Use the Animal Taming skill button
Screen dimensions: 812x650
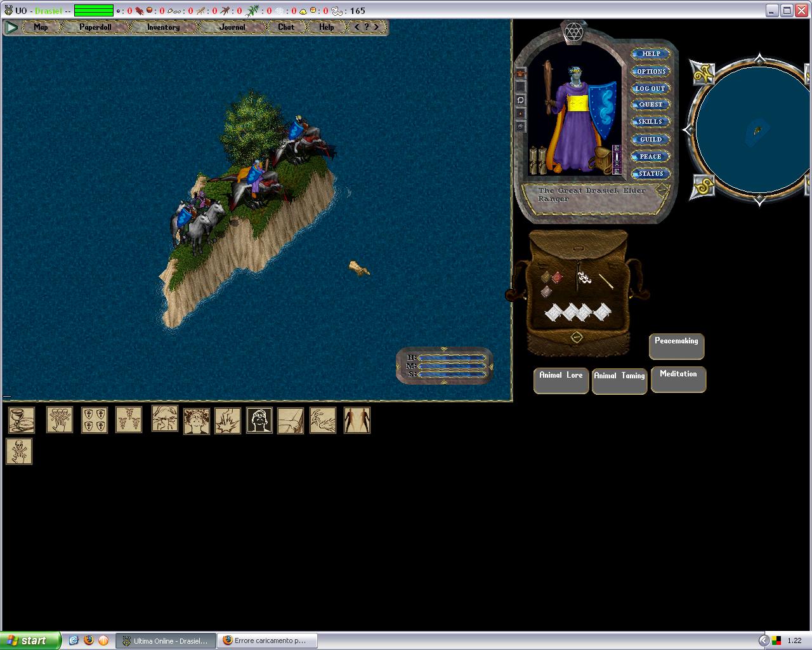click(620, 381)
